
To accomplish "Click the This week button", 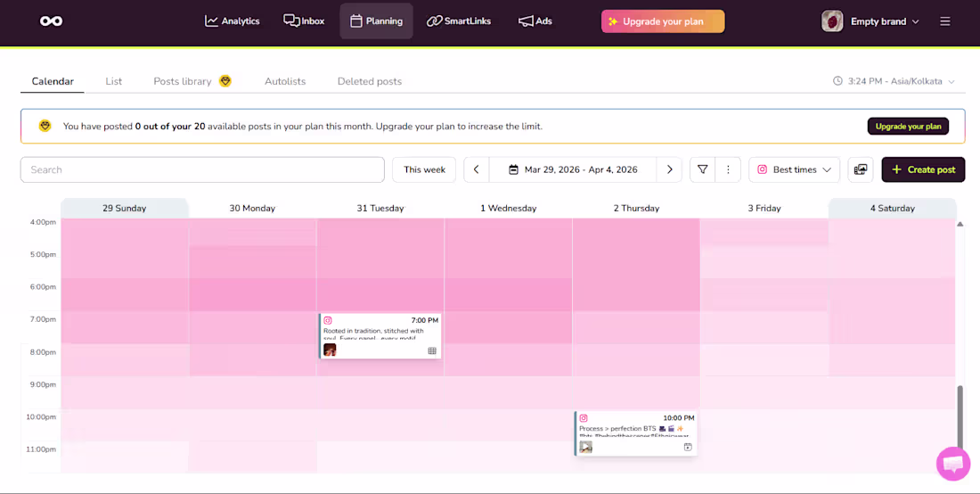I will pyautogui.click(x=424, y=169).
